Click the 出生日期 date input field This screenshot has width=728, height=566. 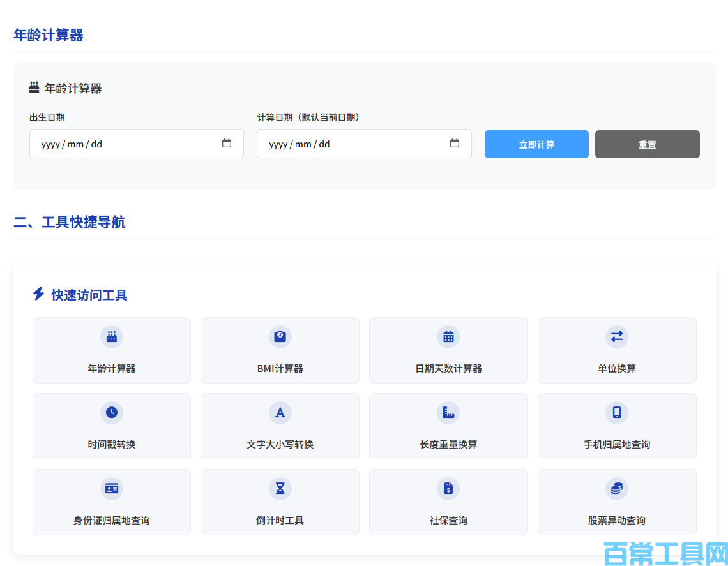[x=137, y=144]
